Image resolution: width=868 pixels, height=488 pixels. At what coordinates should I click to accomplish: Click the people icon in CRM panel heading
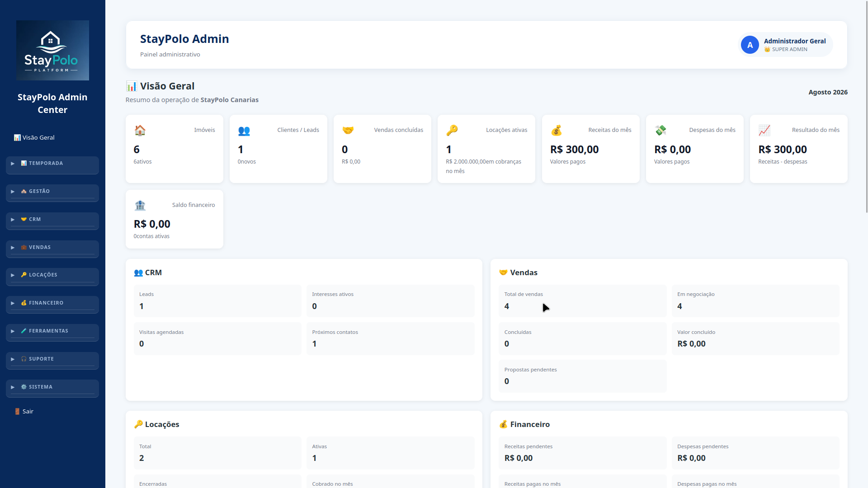click(x=138, y=272)
